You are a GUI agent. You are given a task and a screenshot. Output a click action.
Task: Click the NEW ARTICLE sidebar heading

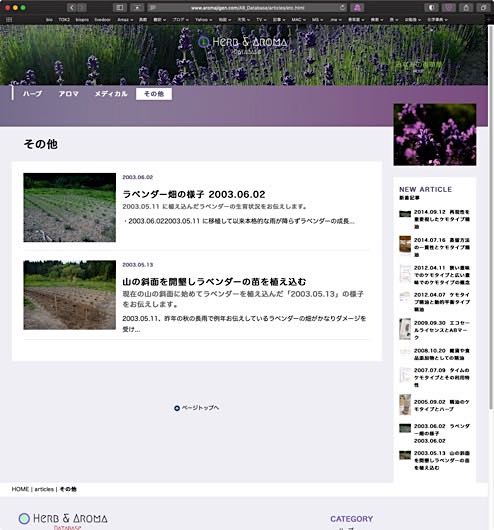pos(425,190)
